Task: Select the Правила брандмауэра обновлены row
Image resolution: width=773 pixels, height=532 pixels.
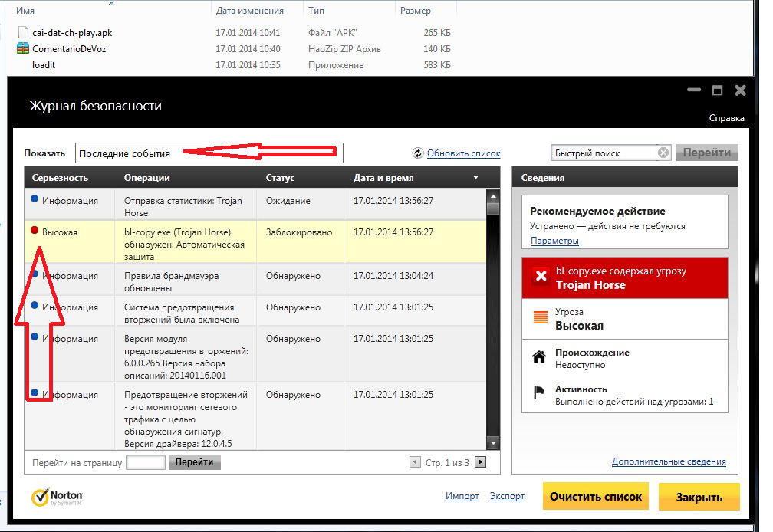Action: (255, 279)
